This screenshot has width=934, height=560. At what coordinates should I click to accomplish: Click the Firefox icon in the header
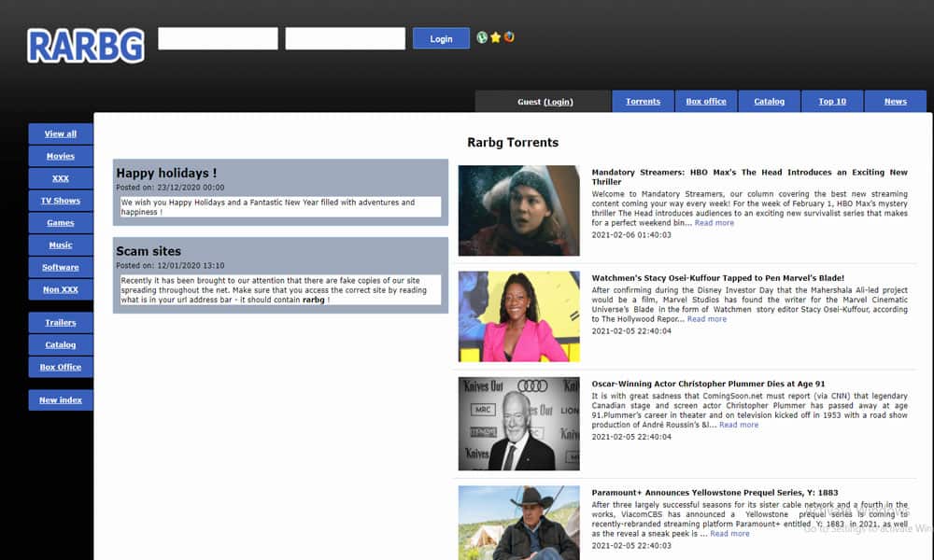coord(509,37)
